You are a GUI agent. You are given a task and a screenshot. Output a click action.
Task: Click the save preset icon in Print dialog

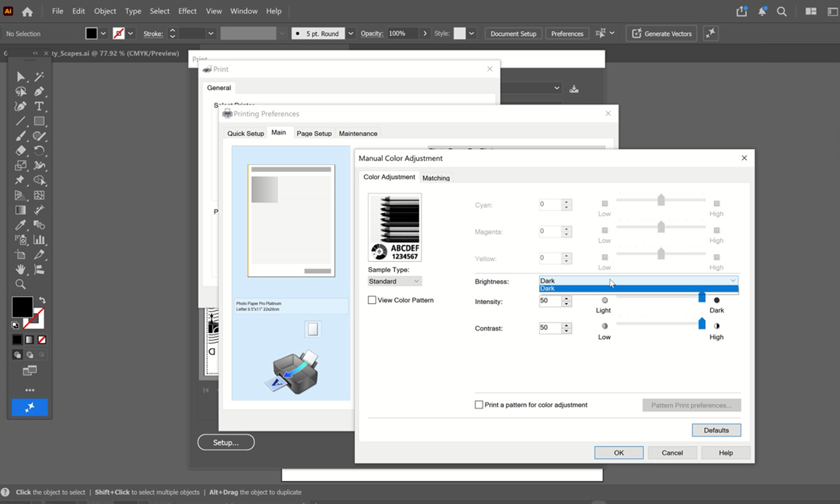(x=573, y=89)
